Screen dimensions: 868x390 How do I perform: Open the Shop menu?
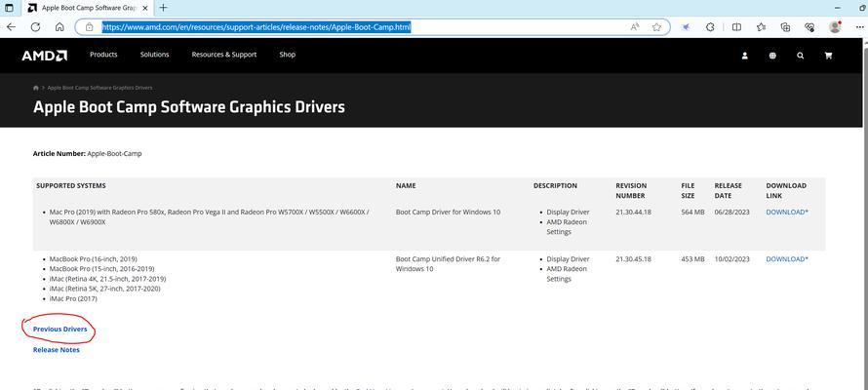(x=288, y=55)
